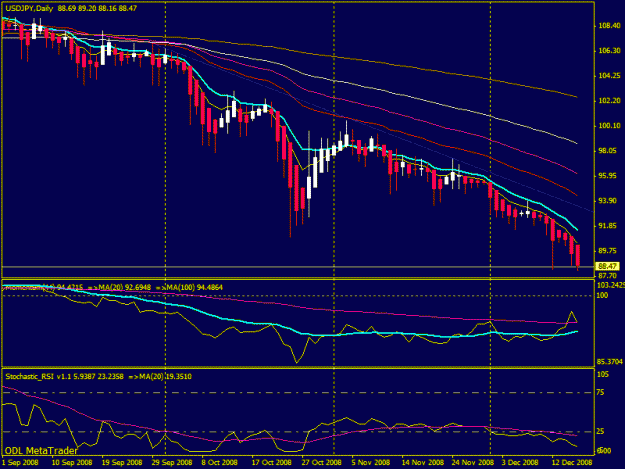The height and width of the screenshot is (469, 625).
Task: Click the 75 level Stochastic scale label
Action: (x=600, y=393)
